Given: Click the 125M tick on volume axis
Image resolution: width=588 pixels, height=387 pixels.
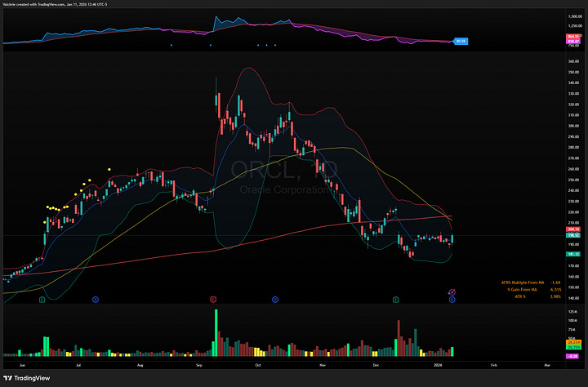Looking at the screenshot, I should coord(572,312).
